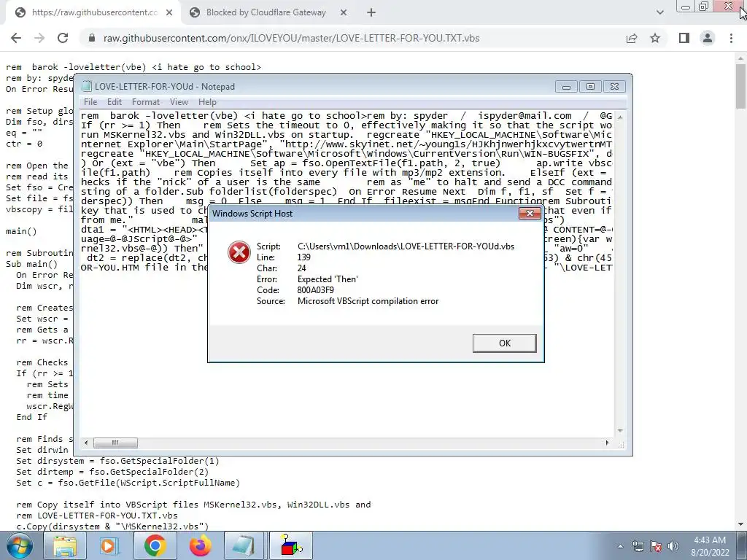747x560 pixels.
Task: Click the Chrome forward arrow
Action: [x=39, y=38]
